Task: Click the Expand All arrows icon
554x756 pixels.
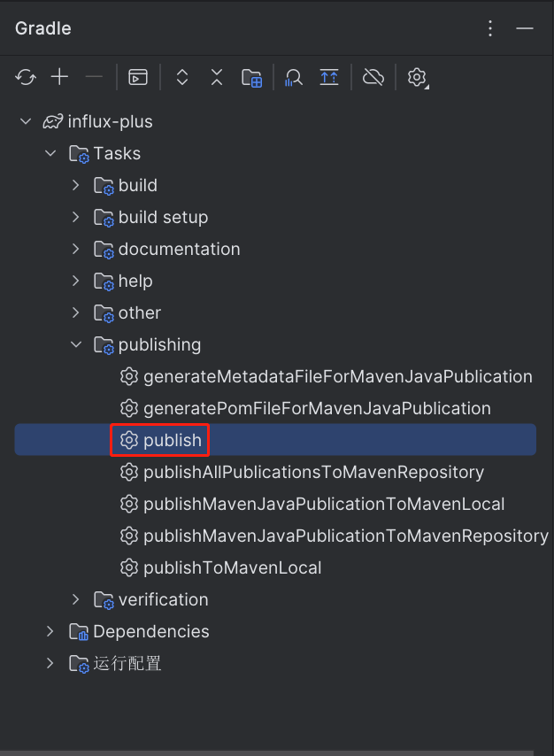Action: [x=181, y=77]
